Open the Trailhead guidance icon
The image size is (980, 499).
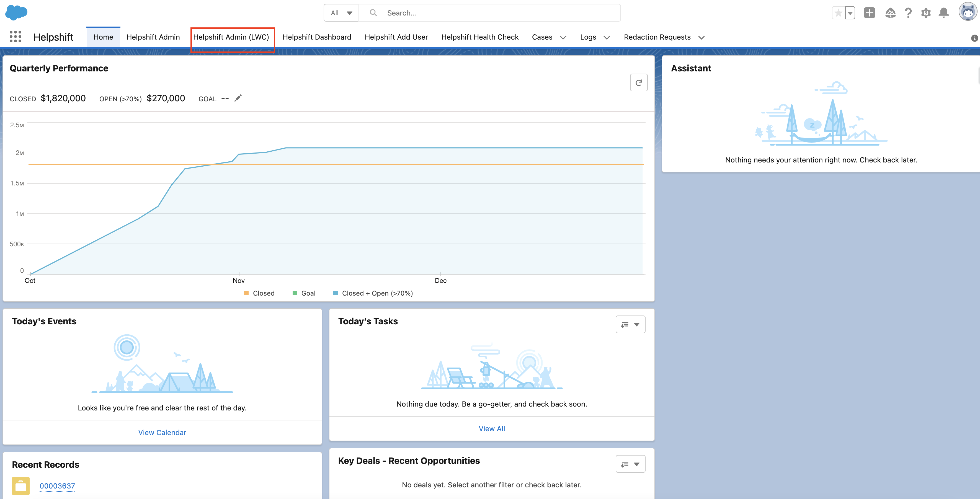coord(890,13)
